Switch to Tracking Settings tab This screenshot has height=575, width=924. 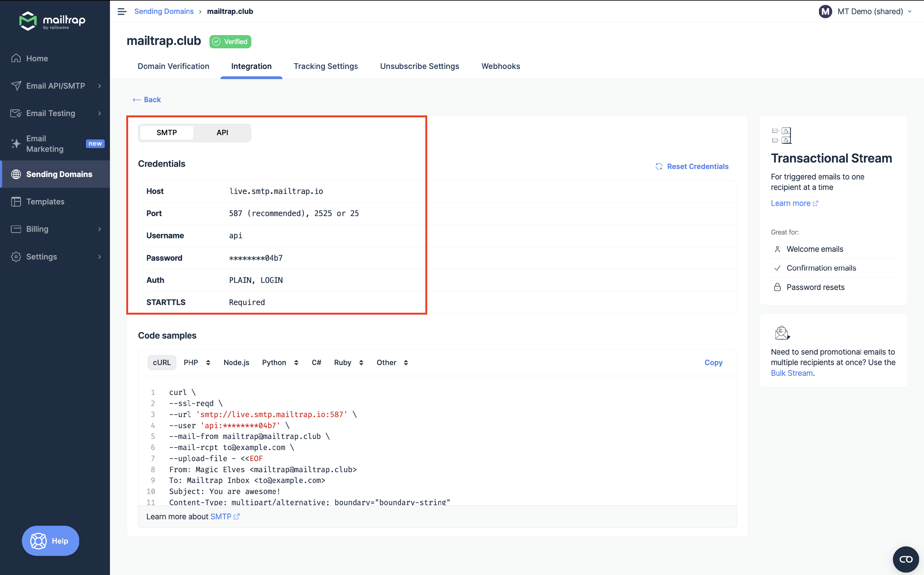click(326, 66)
